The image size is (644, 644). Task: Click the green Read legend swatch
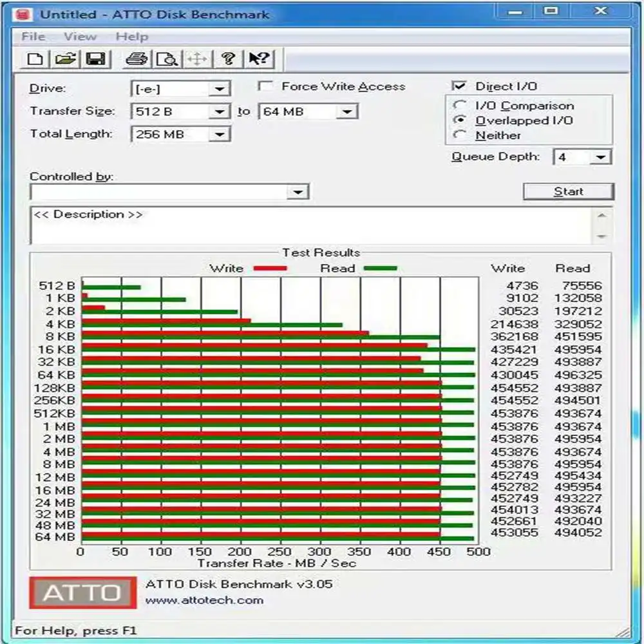click(x=381, y=268)
